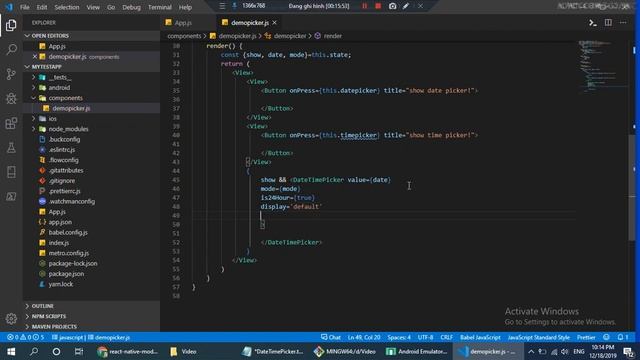Screen dimensions: 640x360
Task: Open index.js in the file tree
Action: 59,243
